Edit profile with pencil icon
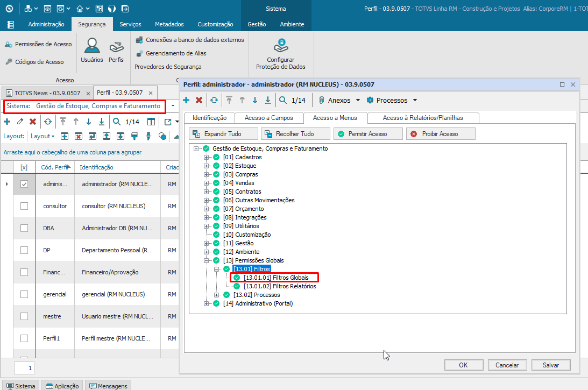This screenshot has width=588, height=390. [20, 122]
